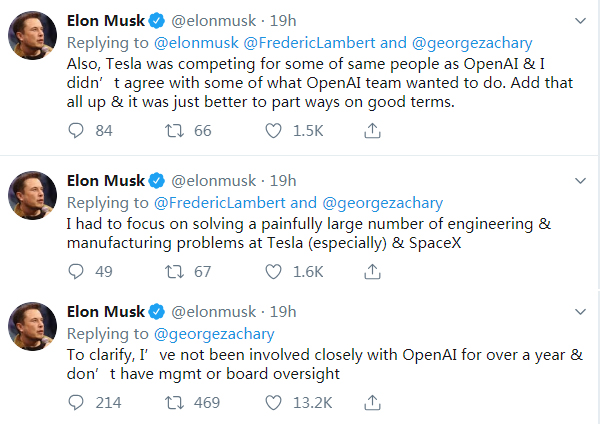Like the tweet with 1.6K likes

273,272
